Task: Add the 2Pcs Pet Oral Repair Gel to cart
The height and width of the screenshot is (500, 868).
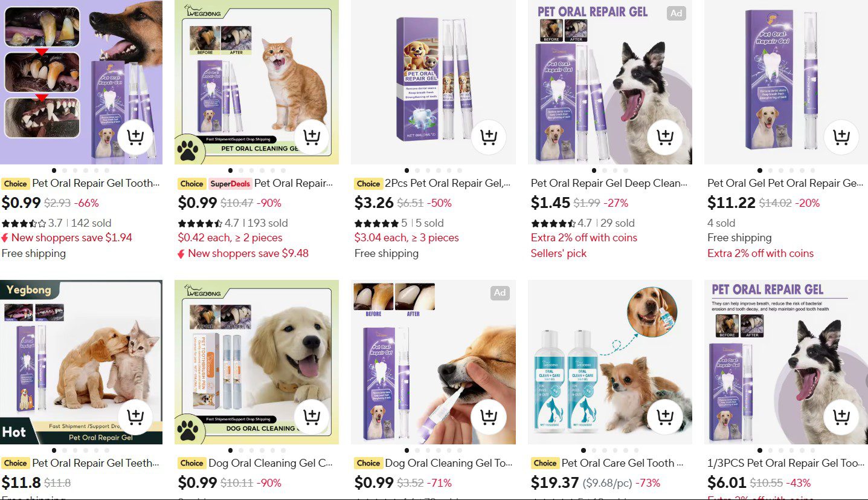Action: [x=488, y=137]
